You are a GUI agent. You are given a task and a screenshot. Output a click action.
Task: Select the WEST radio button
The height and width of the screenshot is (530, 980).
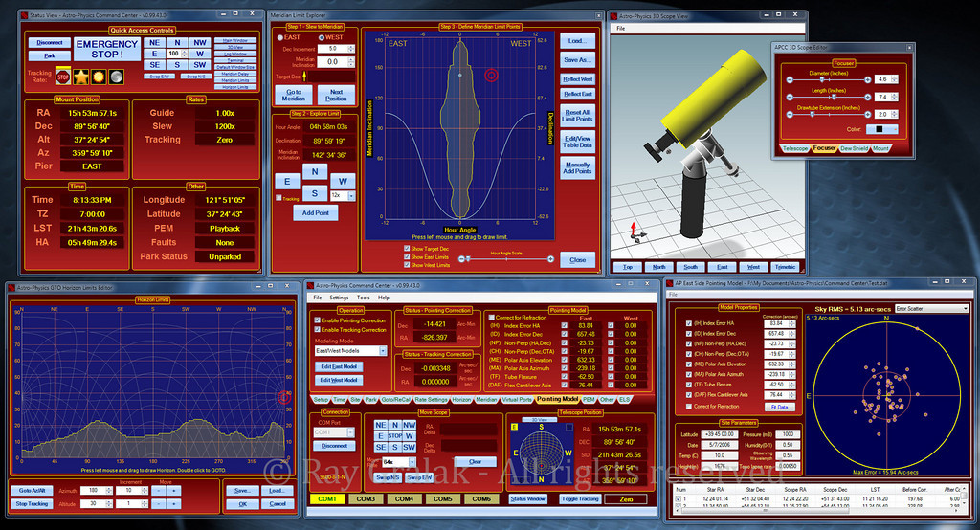click(x=322, y=37)
